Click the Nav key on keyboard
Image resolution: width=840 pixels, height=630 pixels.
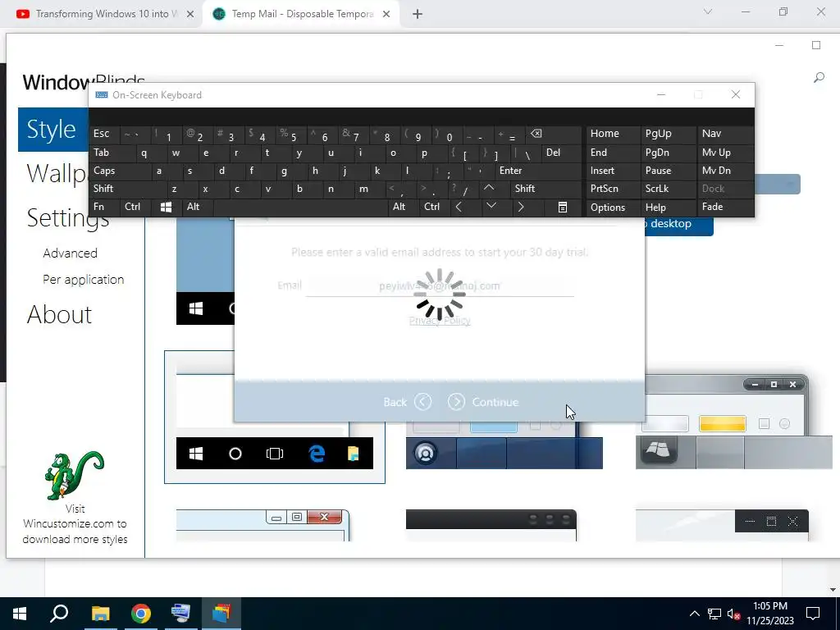coord(725,134)
